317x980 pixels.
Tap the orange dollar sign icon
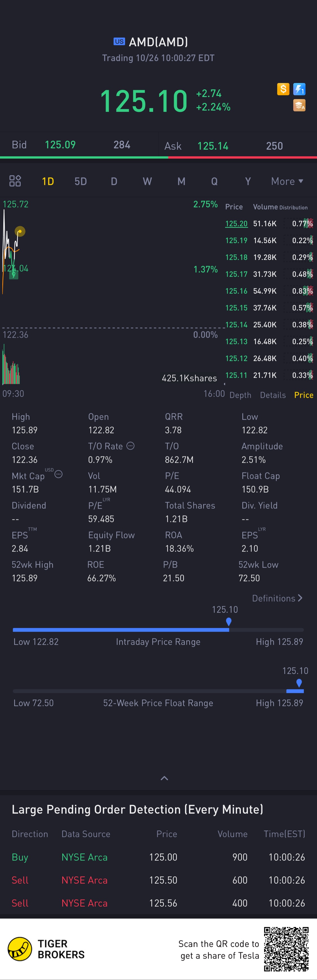283,89
